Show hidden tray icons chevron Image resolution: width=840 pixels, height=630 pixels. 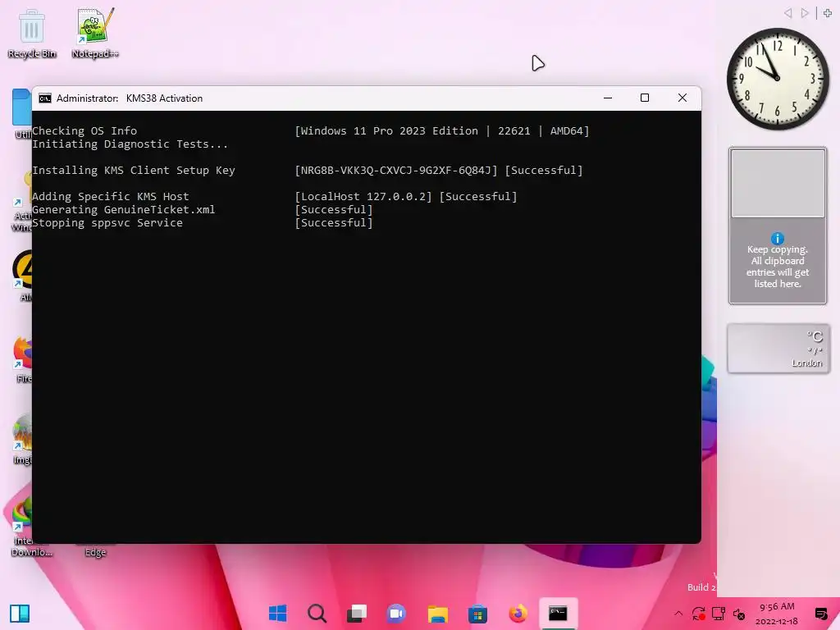coord(678,614)
